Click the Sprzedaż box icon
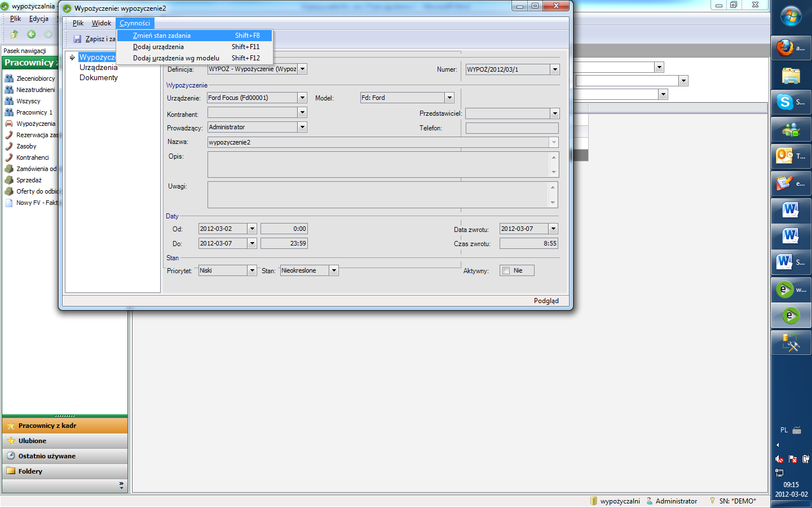The width and height of the screenshot is (812, 508). click(x=9, y=180)
